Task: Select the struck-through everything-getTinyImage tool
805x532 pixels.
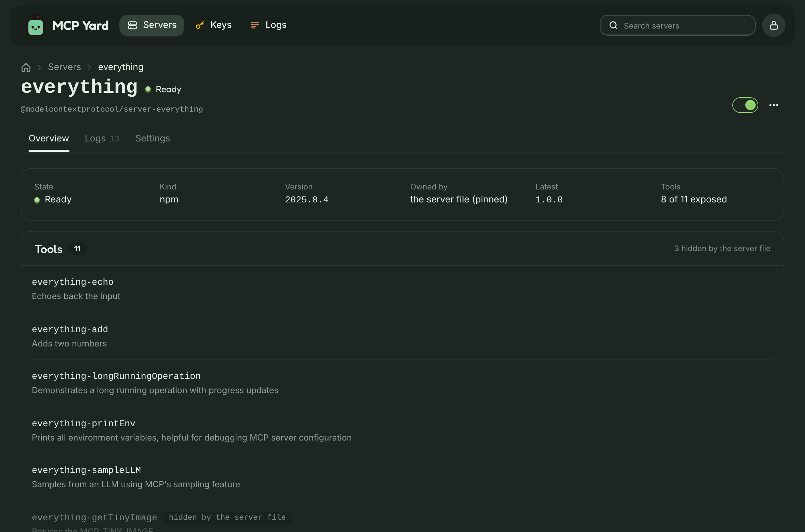Action: [94, 517]
